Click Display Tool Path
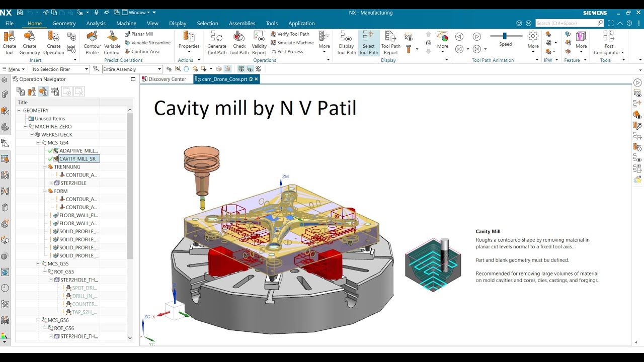 [346, 42]
